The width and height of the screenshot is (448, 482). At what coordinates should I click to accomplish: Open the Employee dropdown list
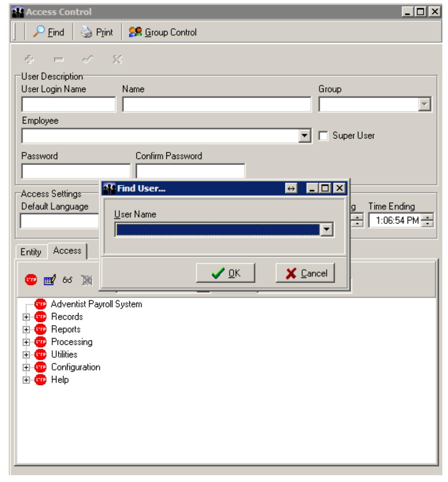coord(304,136)
